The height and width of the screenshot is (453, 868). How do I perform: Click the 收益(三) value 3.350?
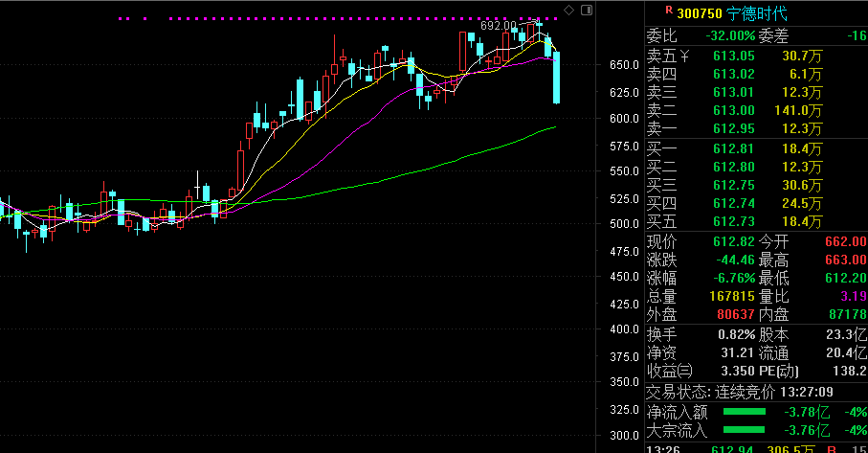coord(737,371)
